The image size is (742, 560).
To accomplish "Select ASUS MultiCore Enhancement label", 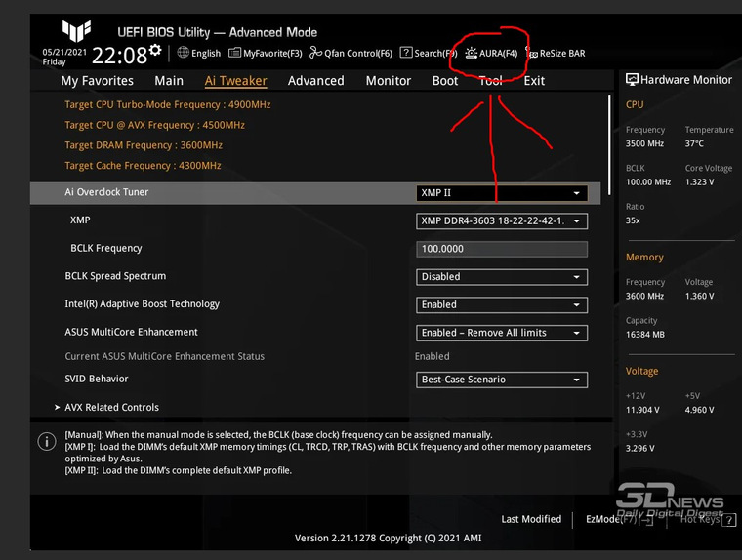I will tap(131, 332).
